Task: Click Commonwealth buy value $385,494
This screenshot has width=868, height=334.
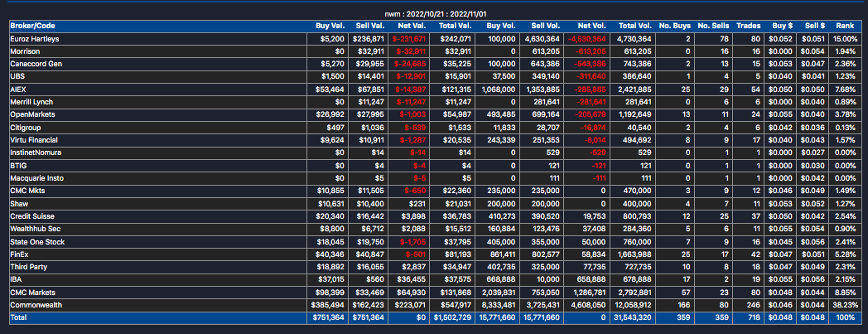Action: (326, 305)
